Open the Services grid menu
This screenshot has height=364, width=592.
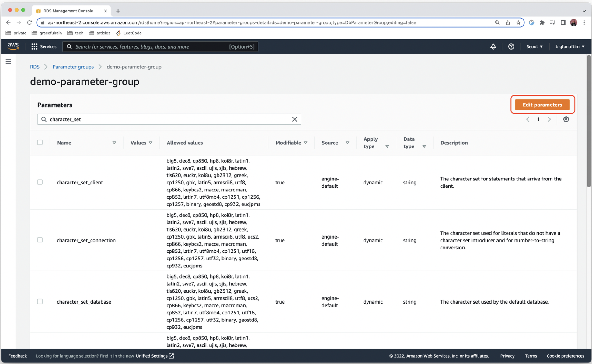[44, 46]
